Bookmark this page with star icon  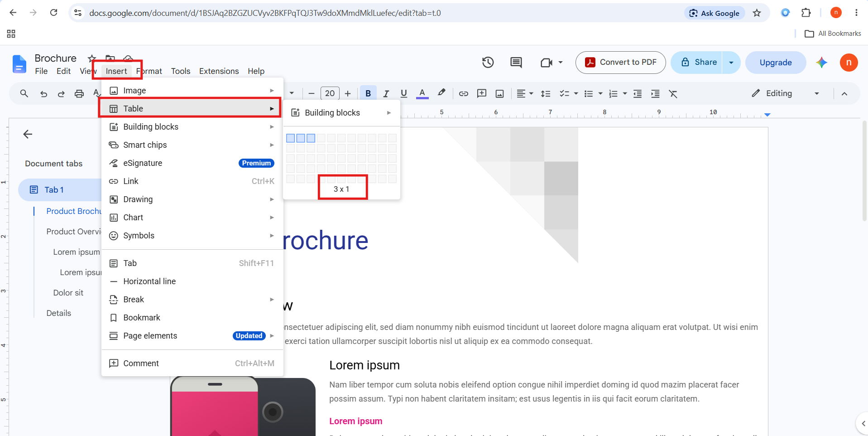point(757,13)
